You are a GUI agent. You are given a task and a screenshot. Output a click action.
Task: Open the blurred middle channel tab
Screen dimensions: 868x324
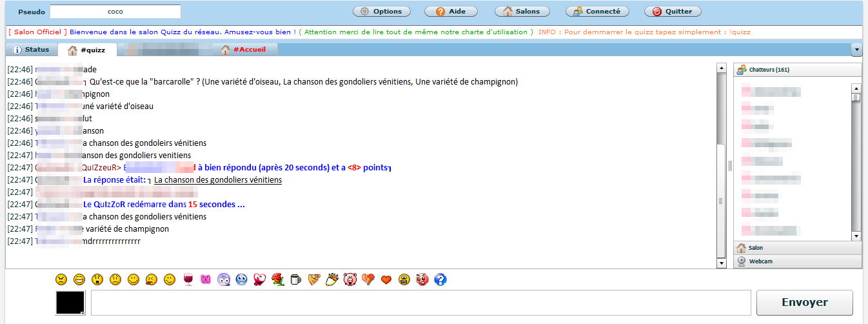click(x=166, y=50)
